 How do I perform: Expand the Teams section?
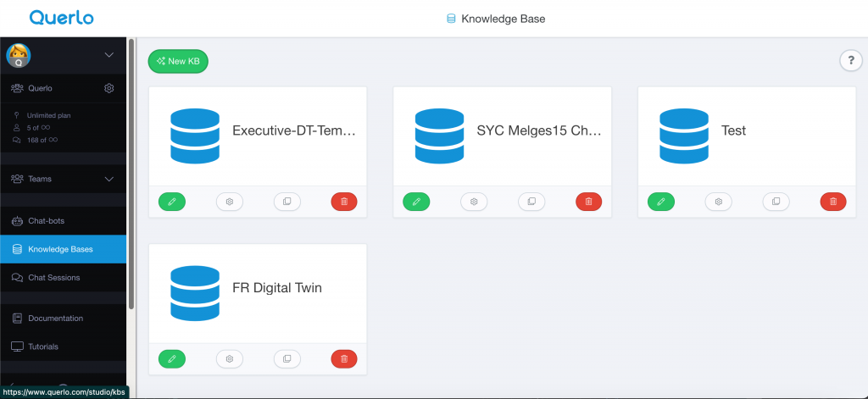point(108,179)
